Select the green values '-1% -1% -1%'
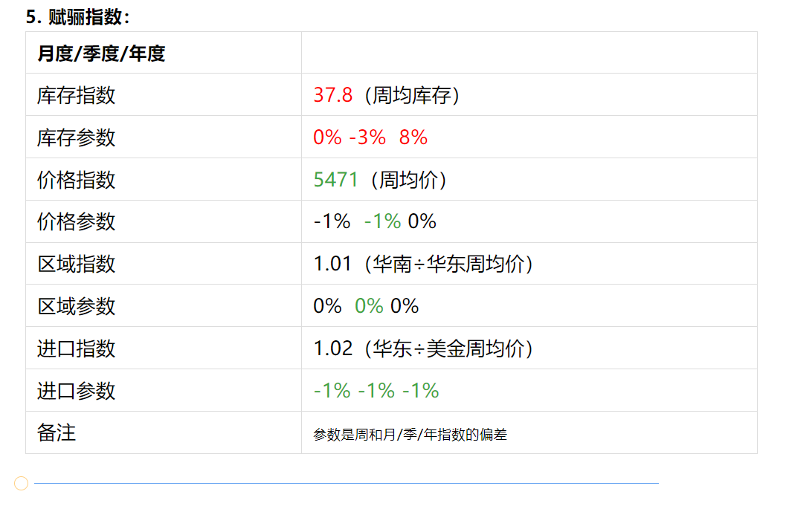This screenshot has width=786, height=532. 376,391
